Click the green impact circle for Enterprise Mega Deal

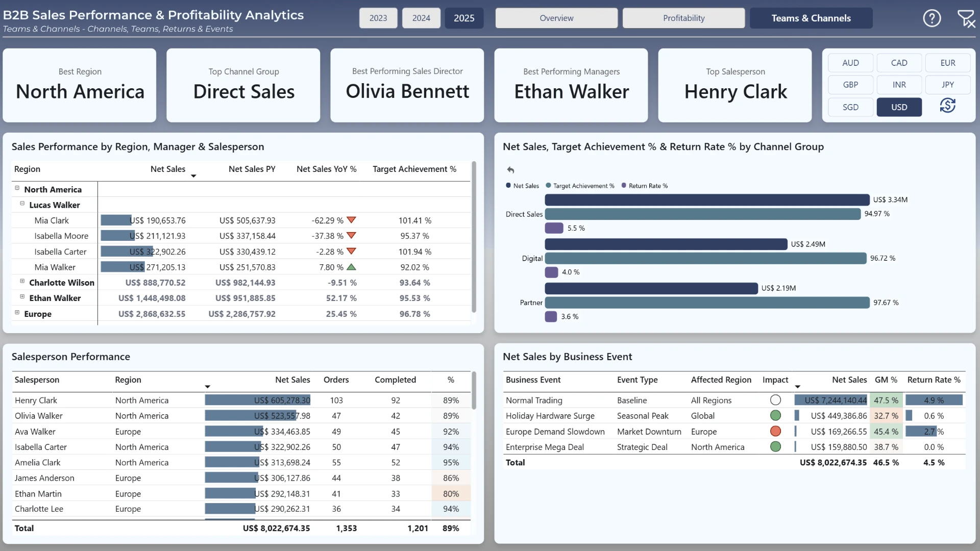coord(775,446)
